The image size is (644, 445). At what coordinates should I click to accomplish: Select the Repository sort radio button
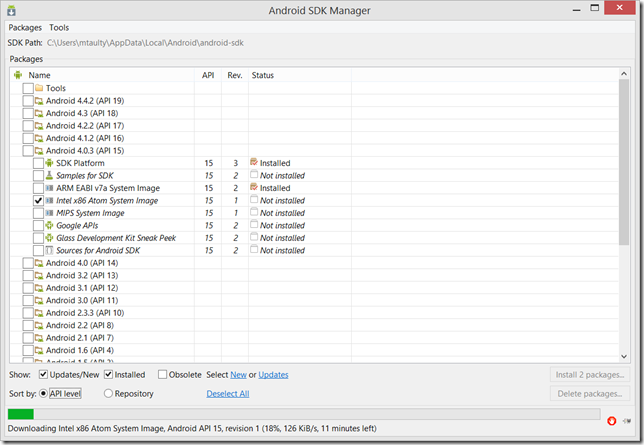click(108, 393)
